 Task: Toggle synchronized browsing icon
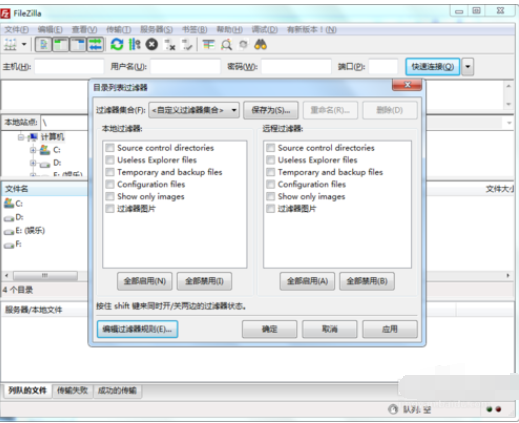(x=243, y=44)
